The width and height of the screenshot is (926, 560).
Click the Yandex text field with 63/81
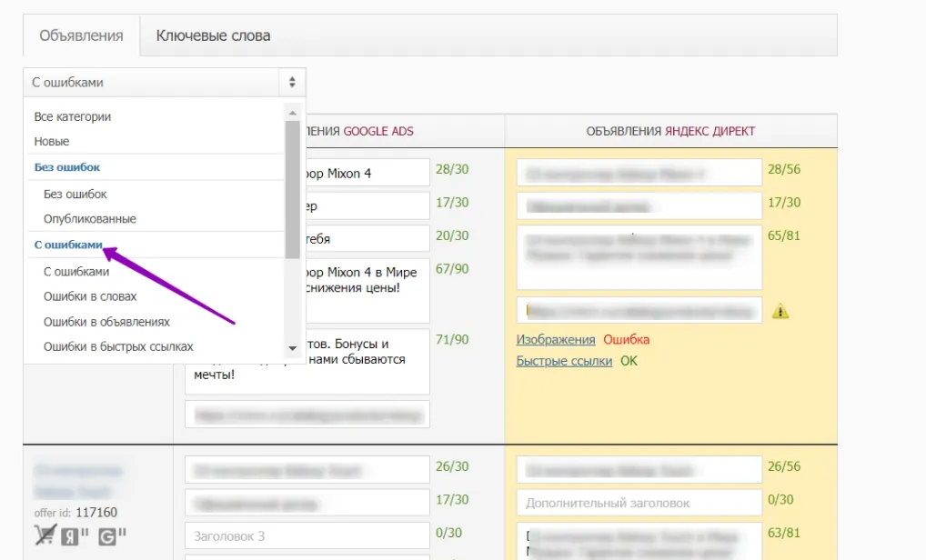[639, 541]
